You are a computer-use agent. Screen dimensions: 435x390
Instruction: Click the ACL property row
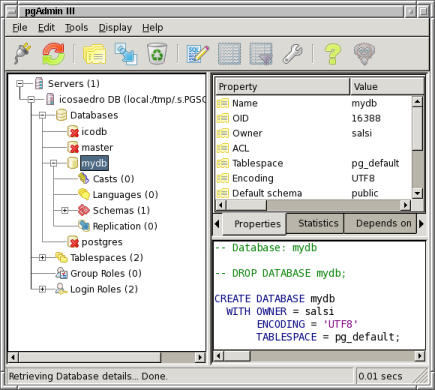click(x=314, y=148)
